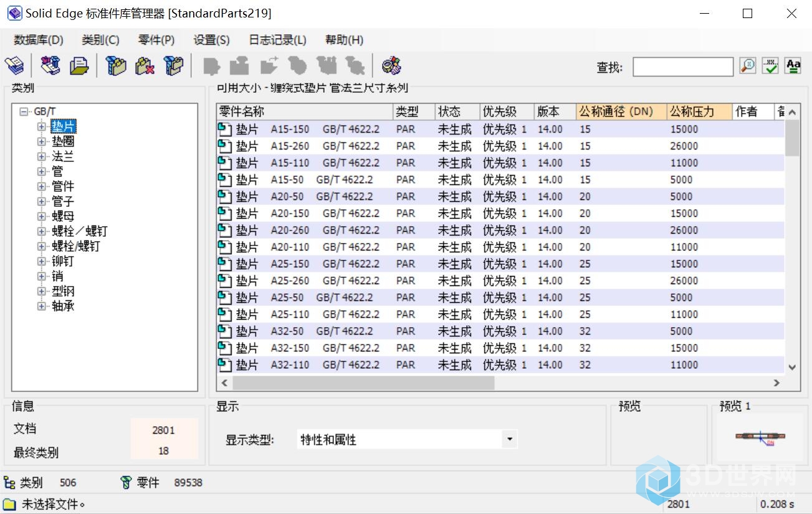Screen dimensions: 812x514
Task: Select row 垫片 A25-260 GB/T 4622.2
Action: [x=500, y=280]
